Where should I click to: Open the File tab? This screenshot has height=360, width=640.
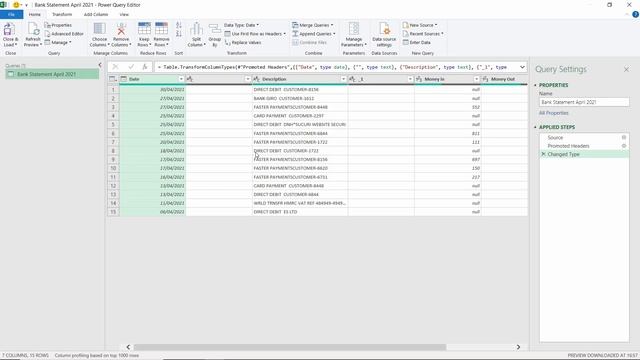pyautogui.click(x=11, y=14)
